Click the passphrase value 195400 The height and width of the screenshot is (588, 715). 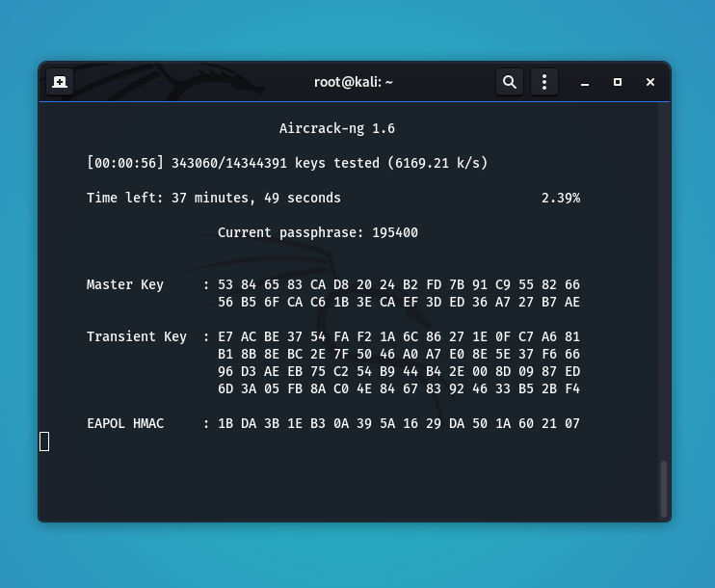(395, 232)
